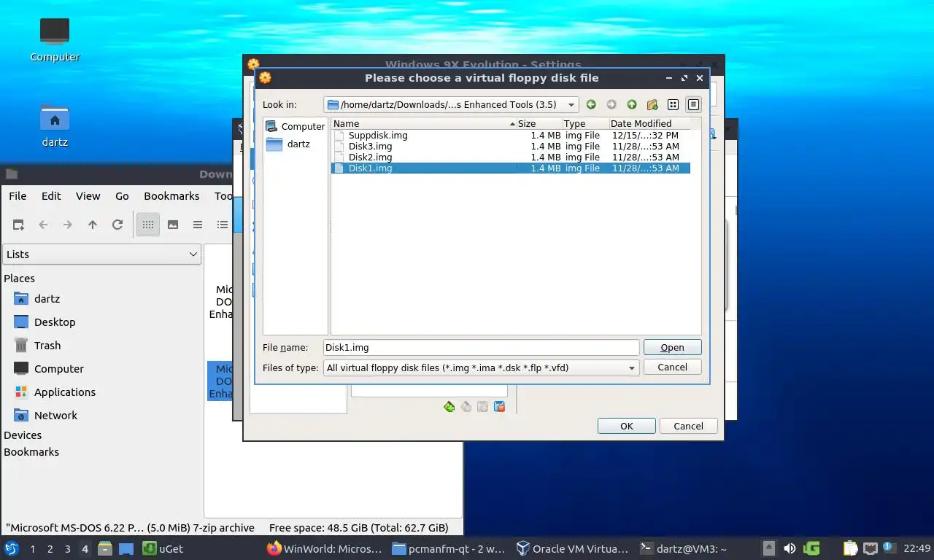Open File menu in pcmanfm window
The image size is (934, 560).
[x=18, y=195]
